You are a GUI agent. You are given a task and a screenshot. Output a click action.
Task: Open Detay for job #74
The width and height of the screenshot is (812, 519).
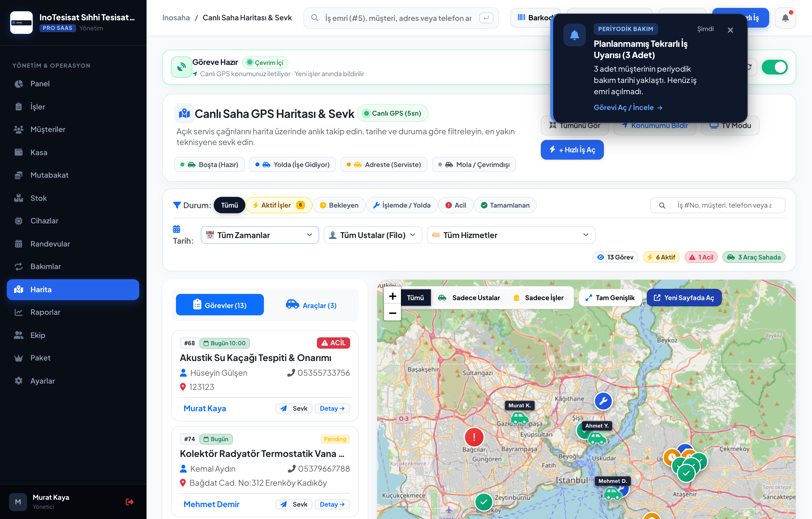pyautogui.click(x=332, y=504)
